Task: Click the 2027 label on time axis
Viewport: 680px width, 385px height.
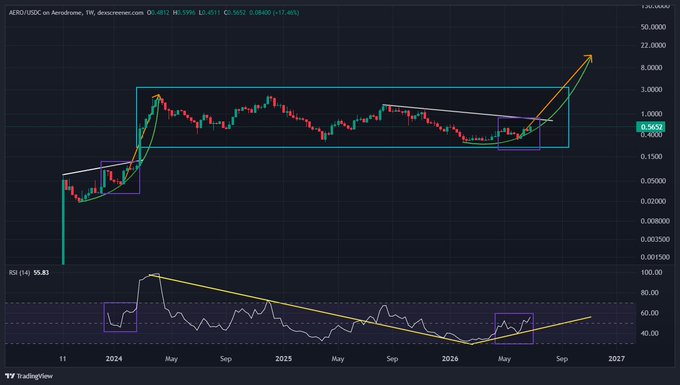Action: [617, 359]
